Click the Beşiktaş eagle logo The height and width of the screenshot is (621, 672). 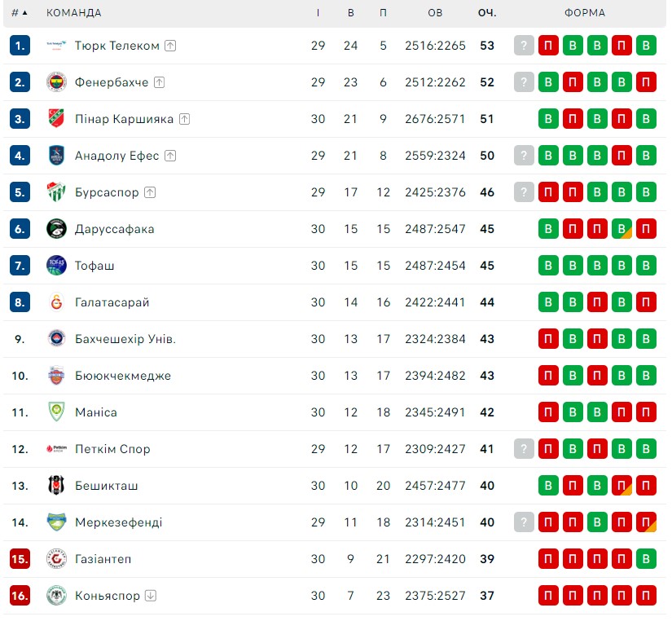pyautogui.click(x=56, y=486)
